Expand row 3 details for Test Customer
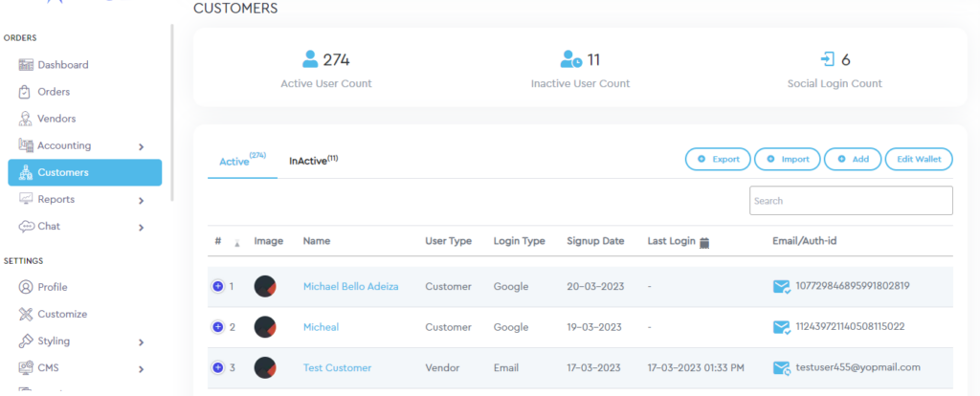The image size is (980, 396). point(217,367)
